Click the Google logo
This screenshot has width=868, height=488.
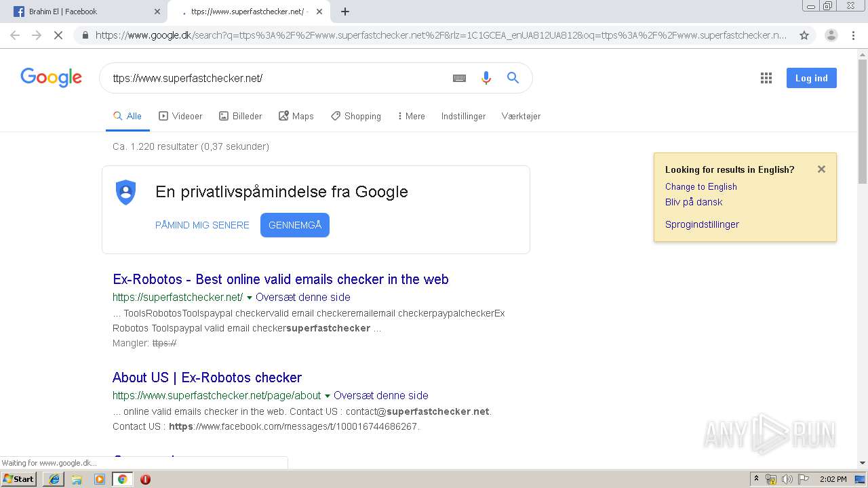pos(52,77)
